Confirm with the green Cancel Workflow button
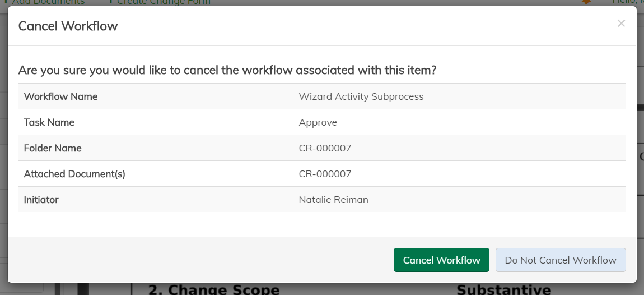 coord(441,260)
